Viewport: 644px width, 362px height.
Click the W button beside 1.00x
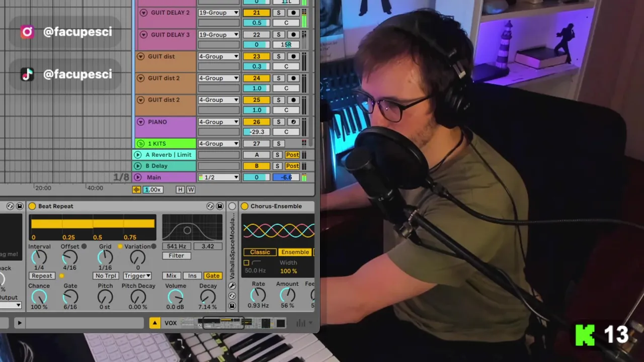click(x=191, y=190)
